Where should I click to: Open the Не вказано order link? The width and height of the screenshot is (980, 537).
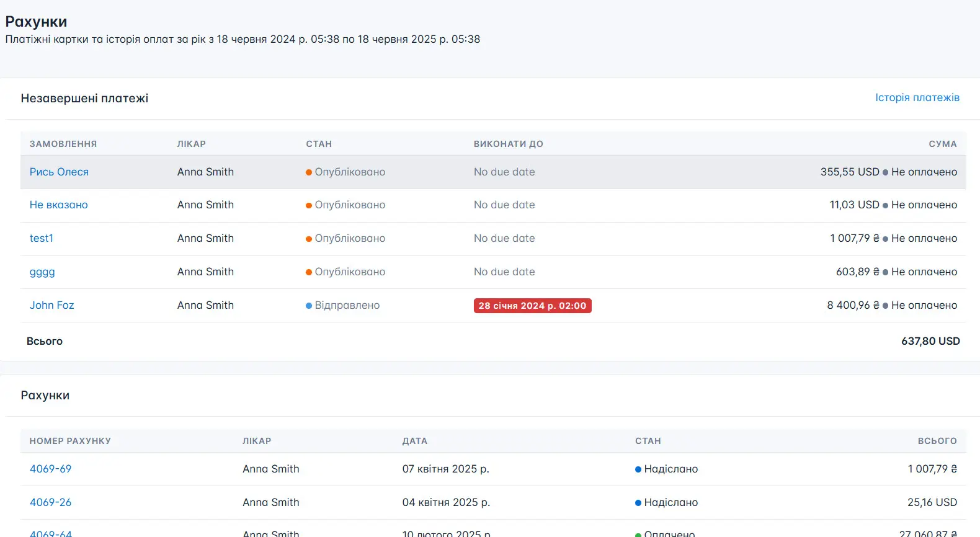coord(58,205)
